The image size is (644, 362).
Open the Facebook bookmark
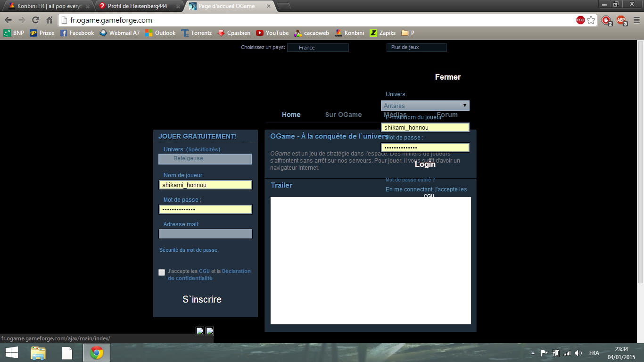77,33
